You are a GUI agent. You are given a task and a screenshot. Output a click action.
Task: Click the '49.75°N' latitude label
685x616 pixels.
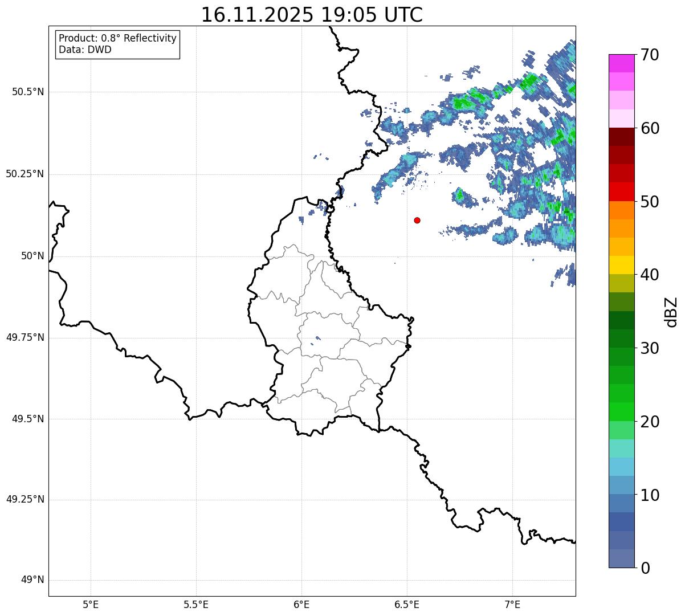[x=25, y=337]
